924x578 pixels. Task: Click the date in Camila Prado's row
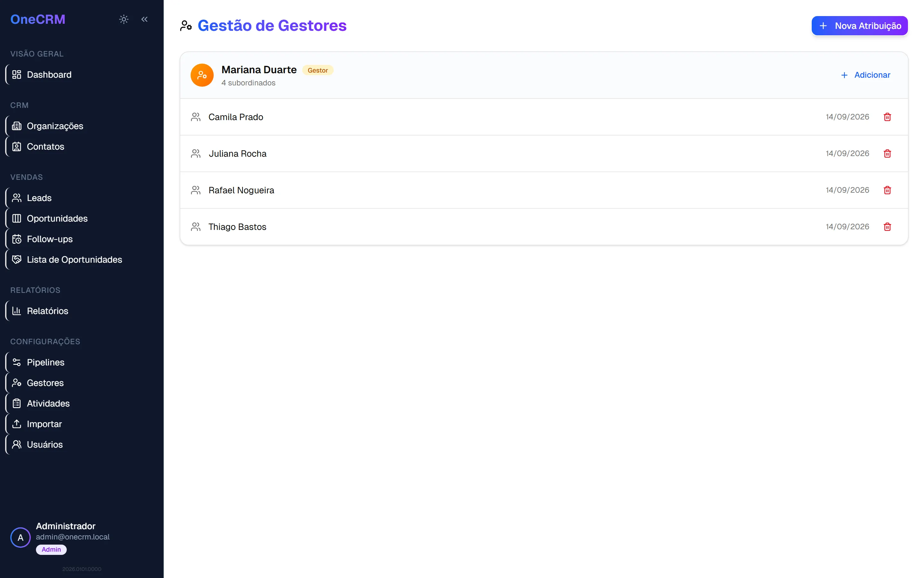[x=847, y=117]
